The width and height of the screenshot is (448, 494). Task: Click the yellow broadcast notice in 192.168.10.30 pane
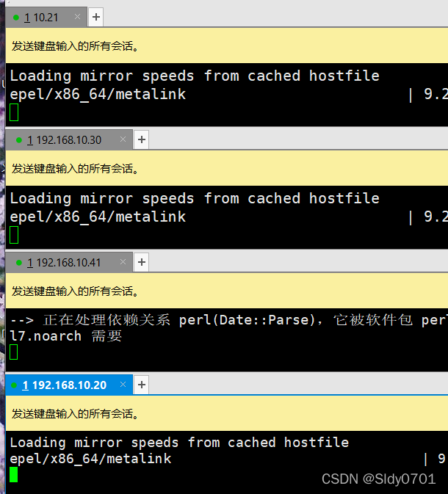(x=227, y=169)
